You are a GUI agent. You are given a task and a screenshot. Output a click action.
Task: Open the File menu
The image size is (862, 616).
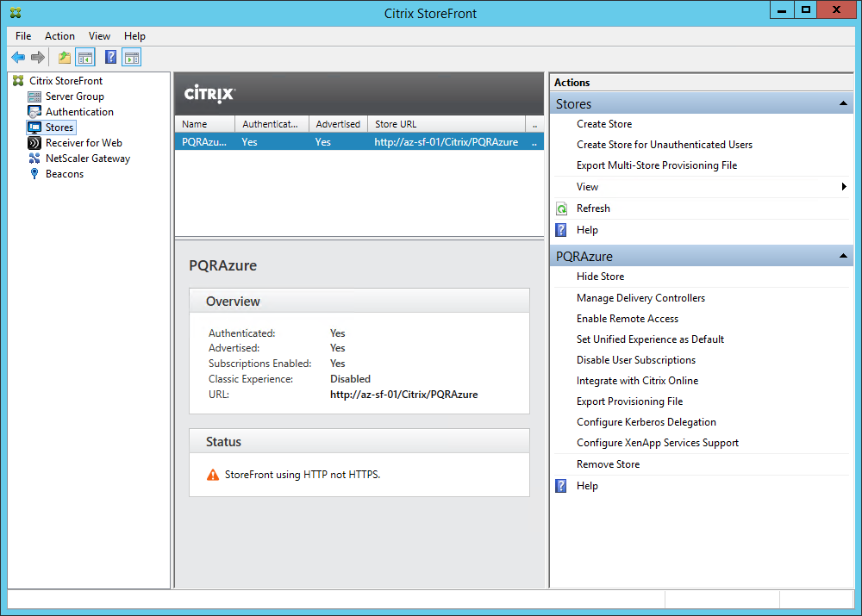click(23, 36)
